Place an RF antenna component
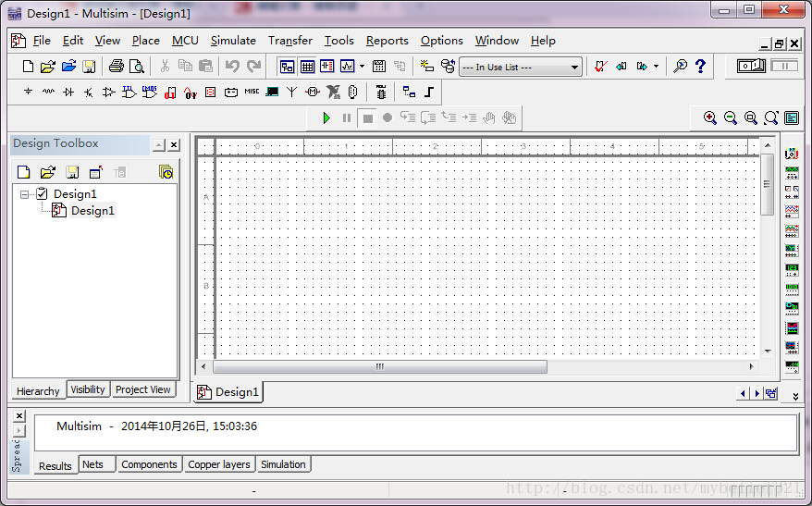The width and height of the screenshot is (812, 506). tap(292, 93)
